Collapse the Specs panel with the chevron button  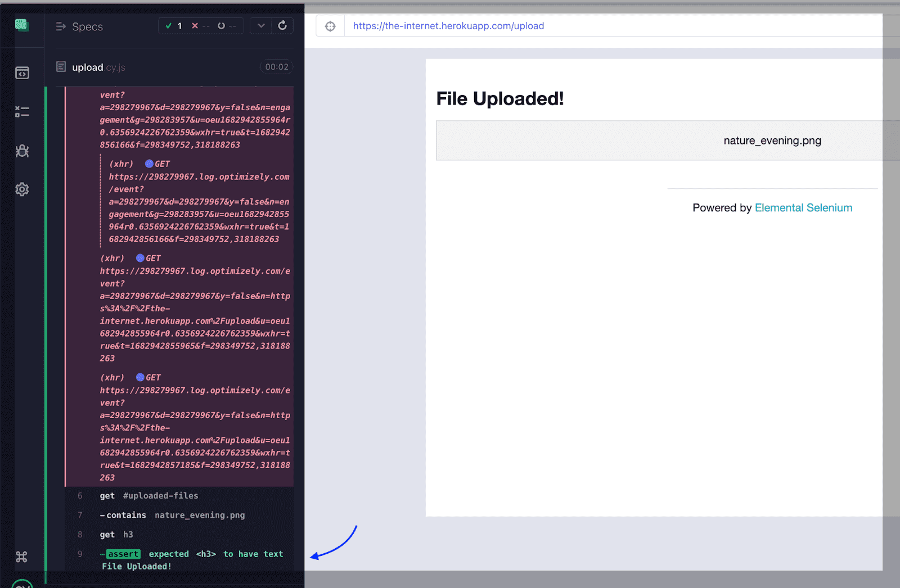[260, 25]
